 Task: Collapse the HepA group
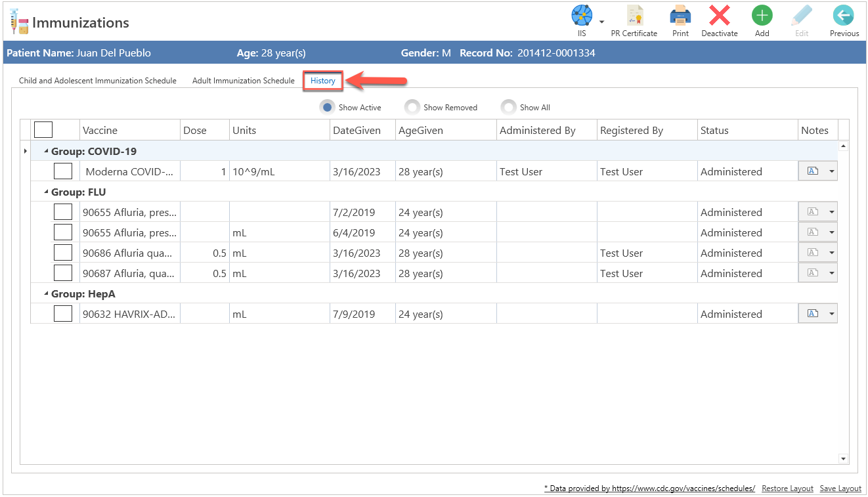pyautogui.click(x=46, y=293)
